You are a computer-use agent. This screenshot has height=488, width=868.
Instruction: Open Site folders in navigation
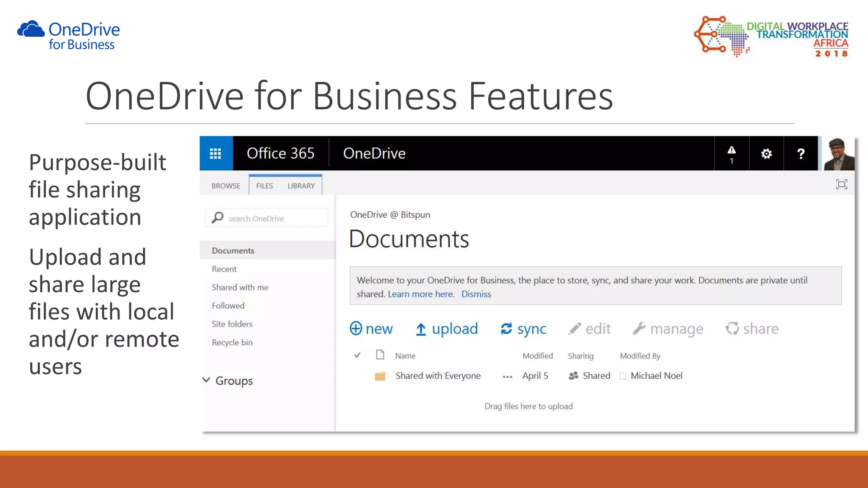(x=232, y=324)
